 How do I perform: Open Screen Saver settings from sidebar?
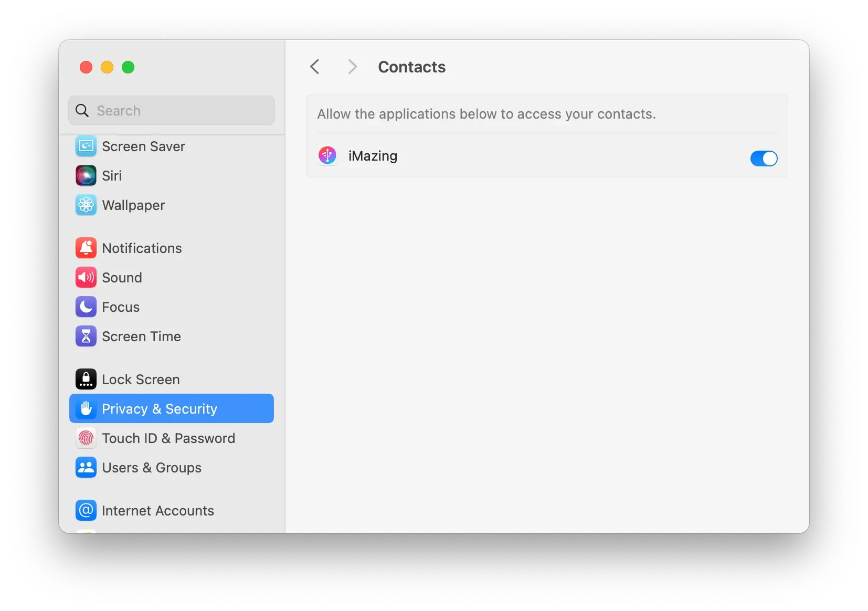(143, 146)
